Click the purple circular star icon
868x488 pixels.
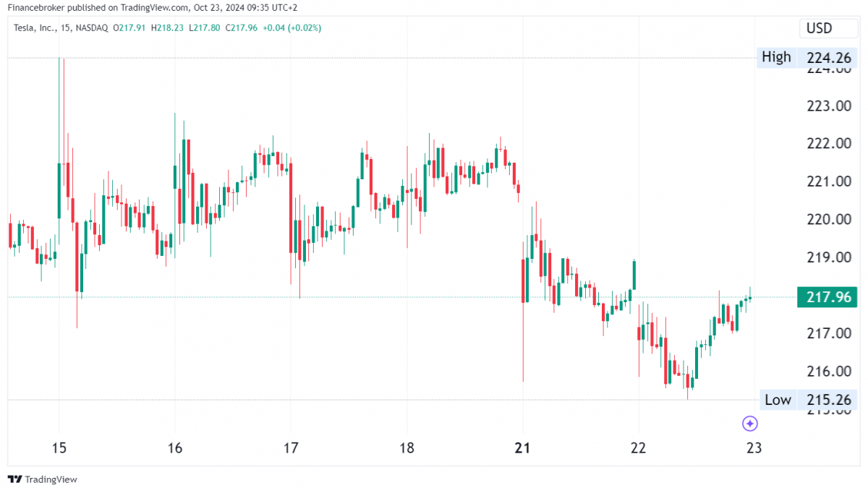pos(750,424)
